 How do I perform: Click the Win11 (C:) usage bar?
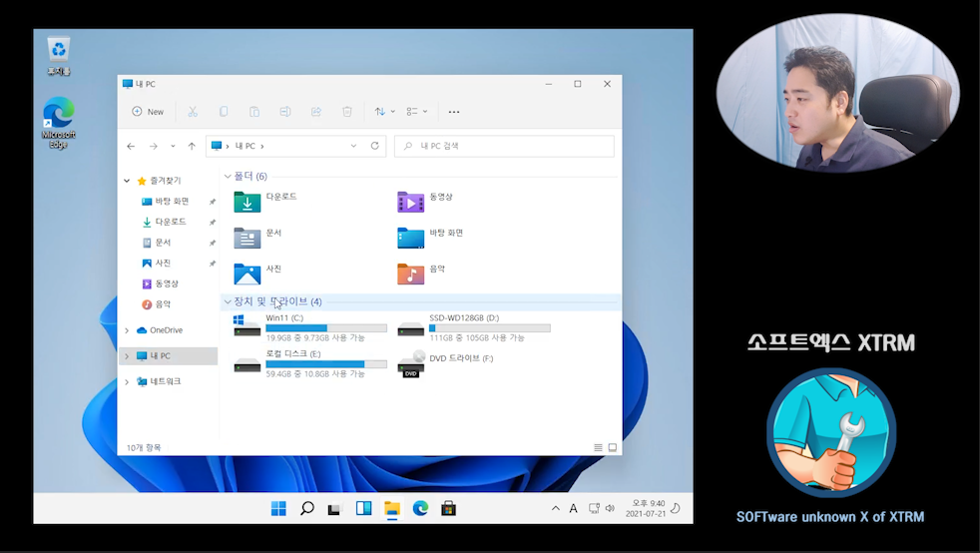click(326, 328)
